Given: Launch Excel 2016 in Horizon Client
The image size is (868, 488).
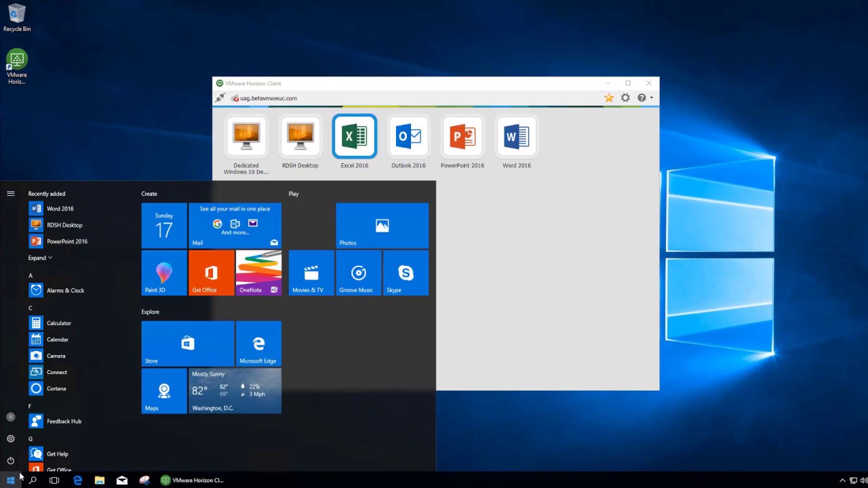Looking at the screenshot, I should point(354,137).
